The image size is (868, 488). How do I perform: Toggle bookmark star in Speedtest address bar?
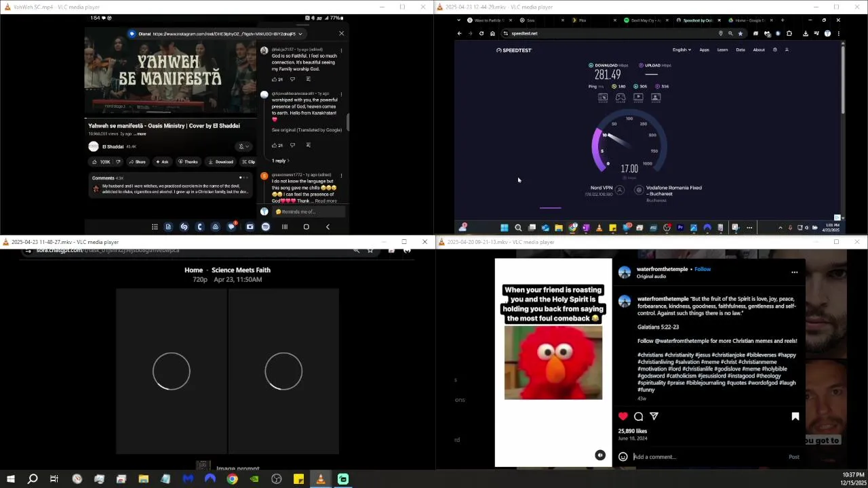[741, 33]
